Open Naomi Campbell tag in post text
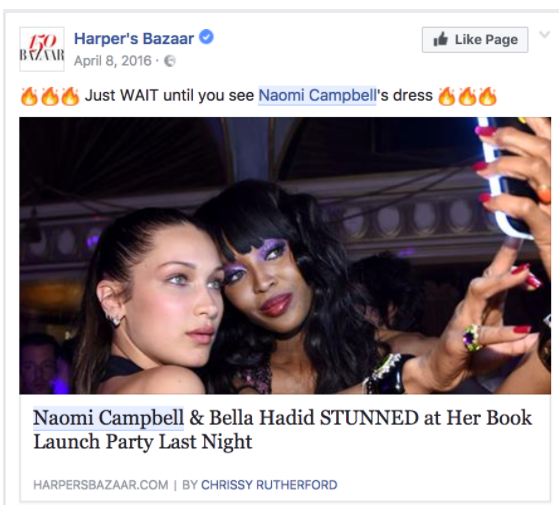 [x=317, y=96]
